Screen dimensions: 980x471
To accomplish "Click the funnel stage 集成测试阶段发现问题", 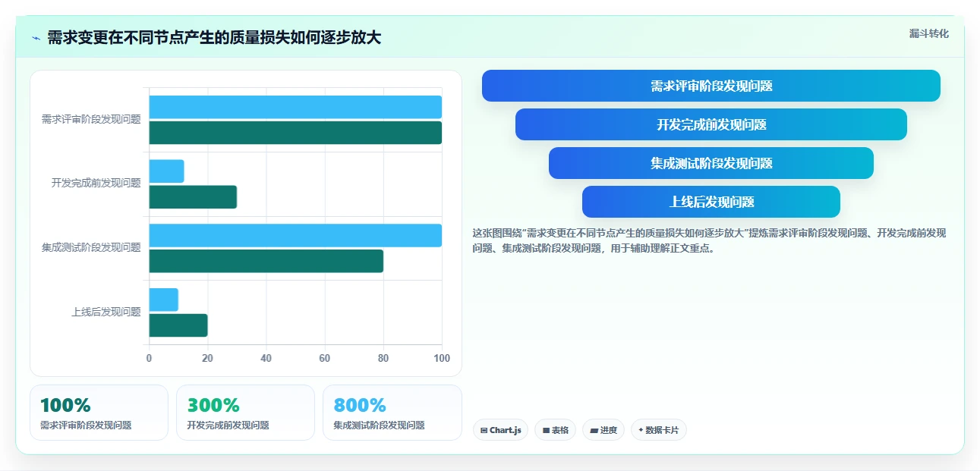I will [711, 163].
